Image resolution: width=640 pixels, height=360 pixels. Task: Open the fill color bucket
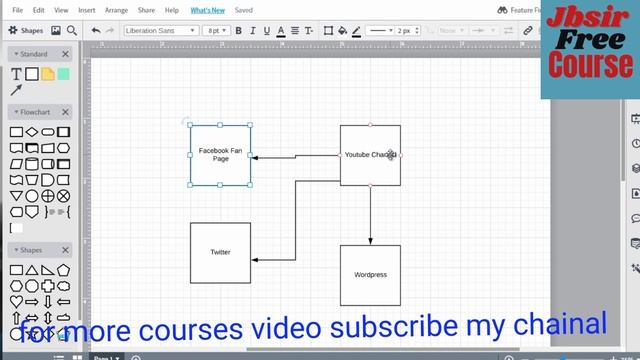coord(342,31)
